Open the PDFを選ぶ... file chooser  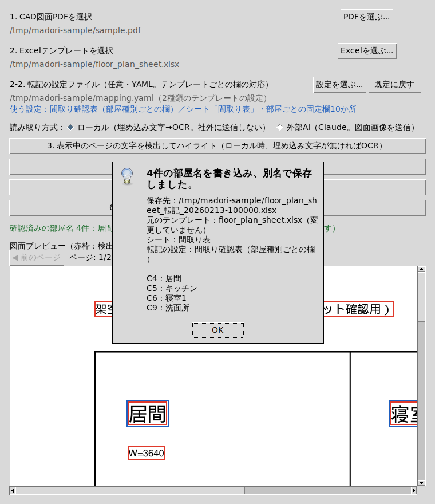coord(366,17)
